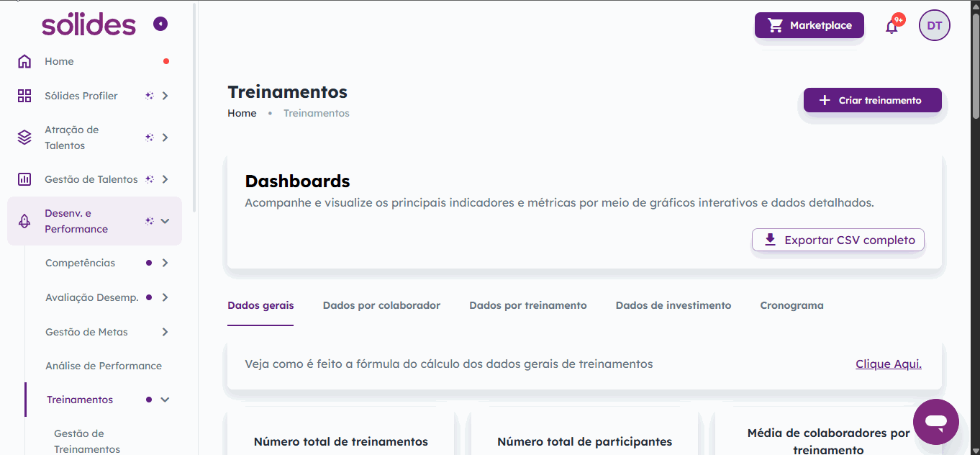Viewport: 980px width, 455px height.
Task: Expand Atração de Talentos chevron
Action: point(165,138)
